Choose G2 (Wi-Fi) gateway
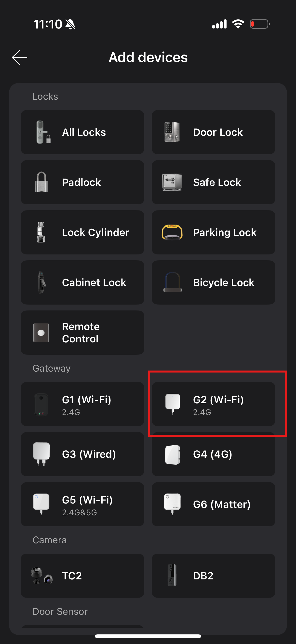Image resolution: width=296 pixels, height=644 pixels. pyautogui.click(x=213, y=404)
